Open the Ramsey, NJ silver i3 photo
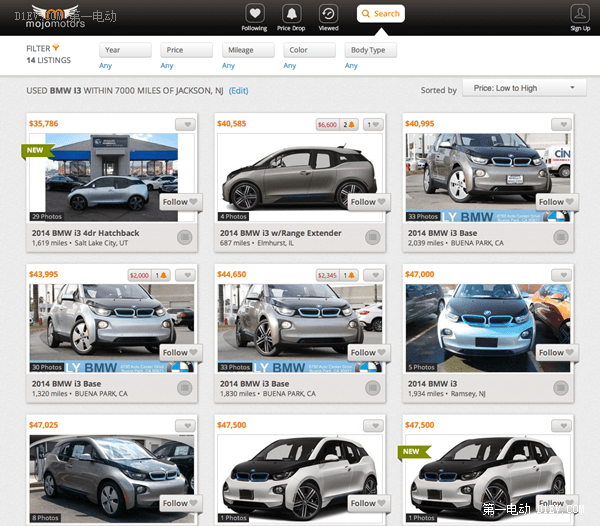 488,328
